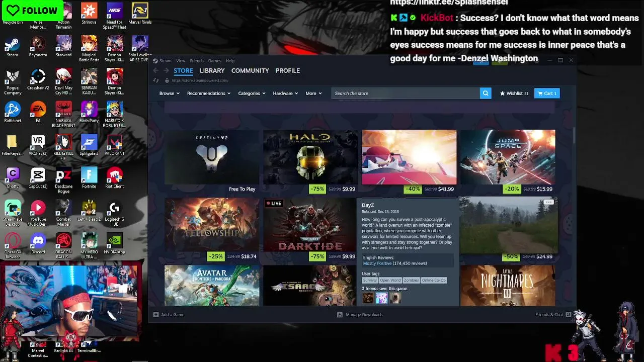The width and height of the screenshot is (644, 362).
Task: Open the Wishlist 41 button
Action: (x=514, y=93)
